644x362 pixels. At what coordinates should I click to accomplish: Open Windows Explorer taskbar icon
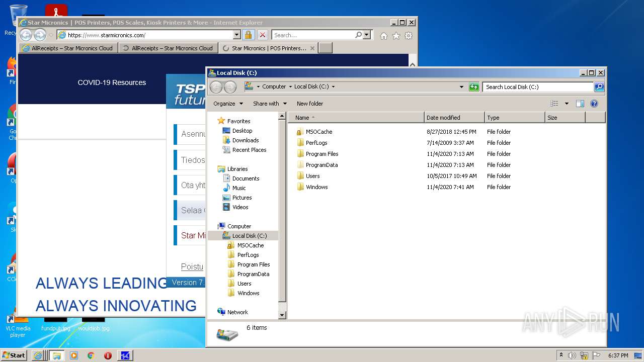click(x=56, y=355)
